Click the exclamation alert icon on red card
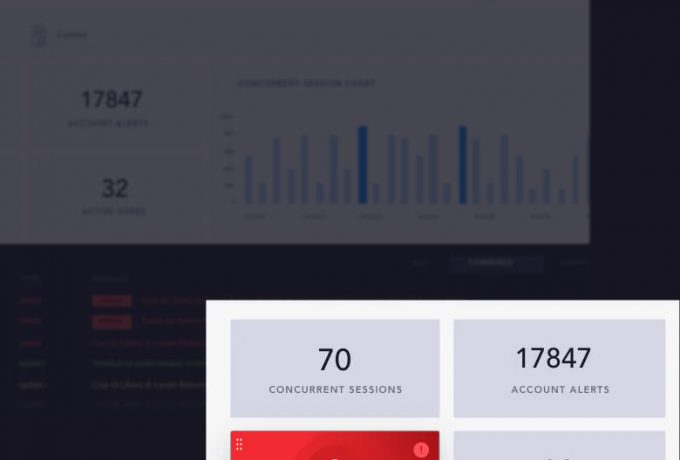Viewport: 680px width, 460px height. click(421, 449)
